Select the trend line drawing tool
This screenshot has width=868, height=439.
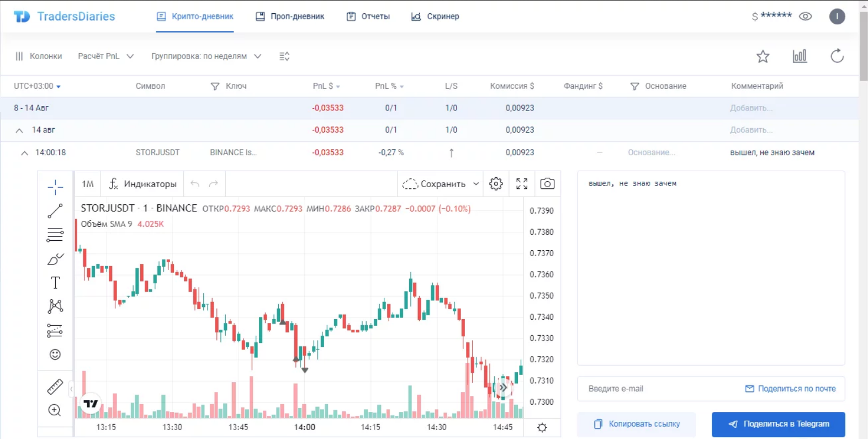55,211
